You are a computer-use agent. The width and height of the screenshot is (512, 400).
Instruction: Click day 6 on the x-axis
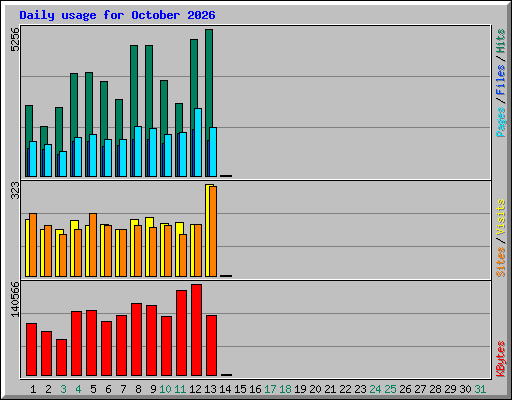(108, 389)
